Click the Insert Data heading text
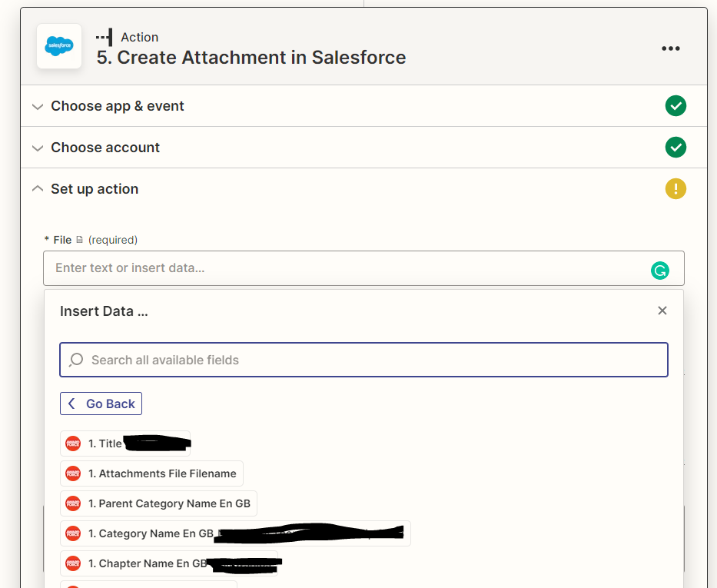The height and width of the screenshot is (588, 717). click(x=104, y=311)
